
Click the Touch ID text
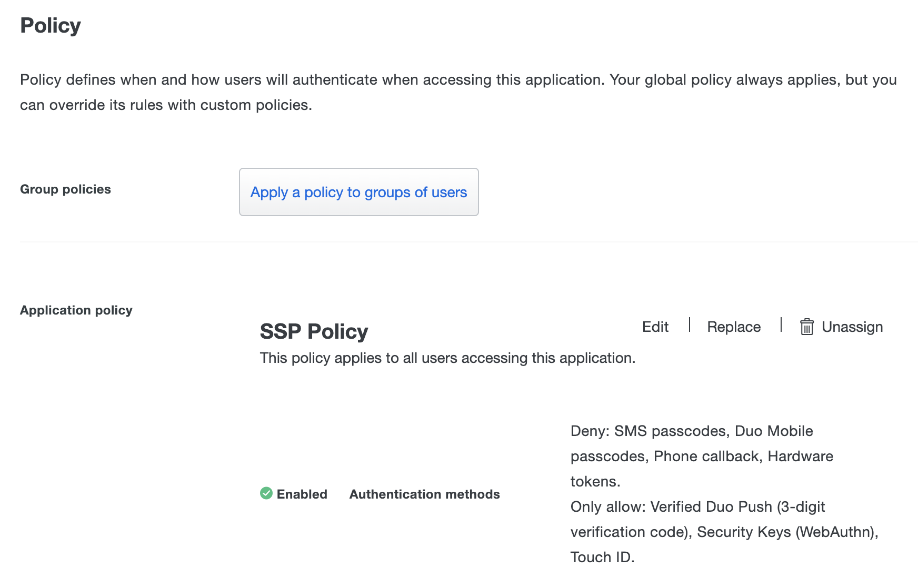click(603, 557)
